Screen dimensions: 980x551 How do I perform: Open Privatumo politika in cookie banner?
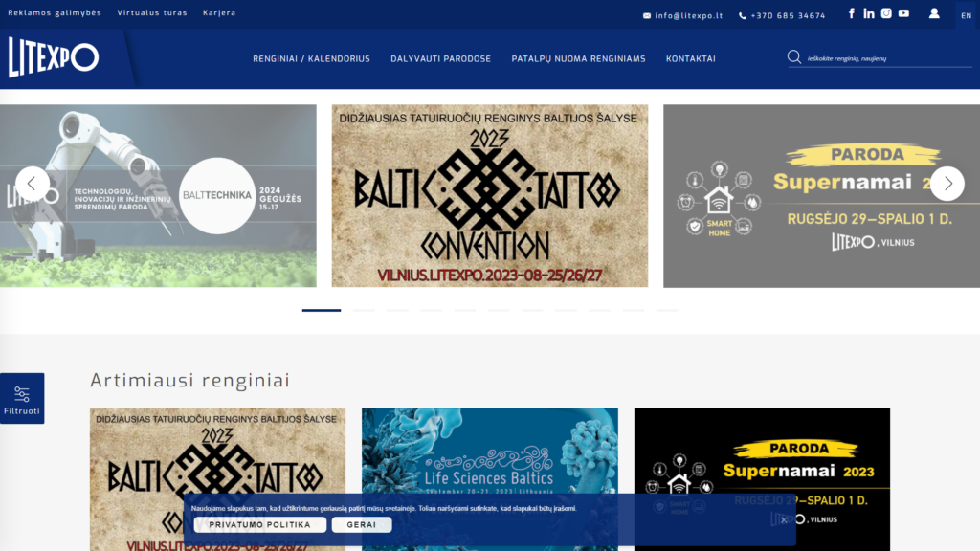[x=260, y=525]
